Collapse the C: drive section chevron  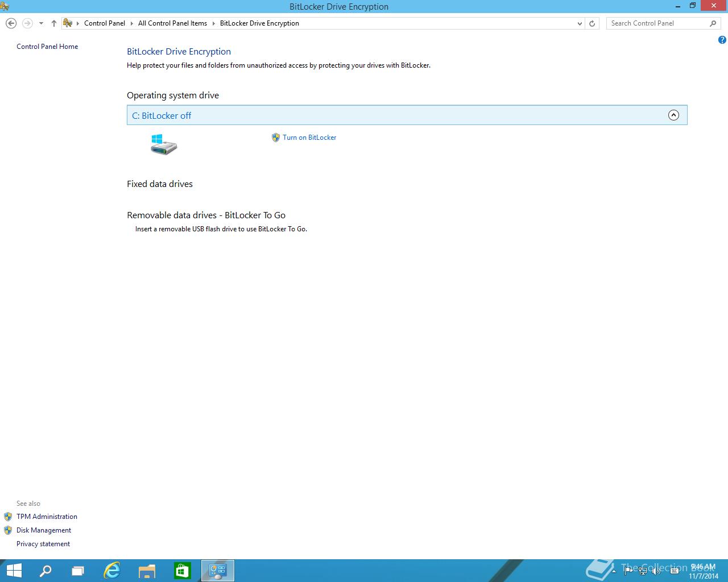point(673,115)
